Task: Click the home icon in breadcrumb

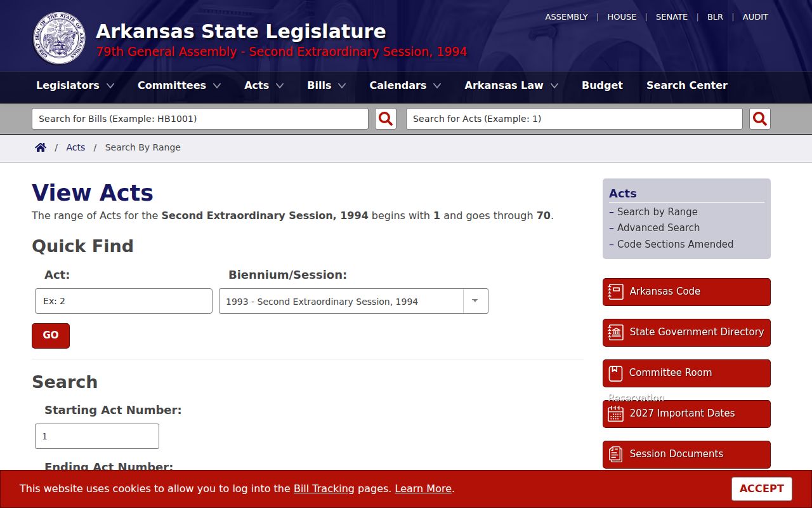Action: click(41, 147)
